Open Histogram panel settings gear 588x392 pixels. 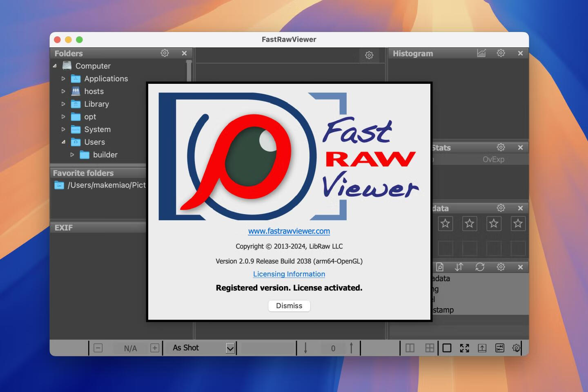pos(501,53)
